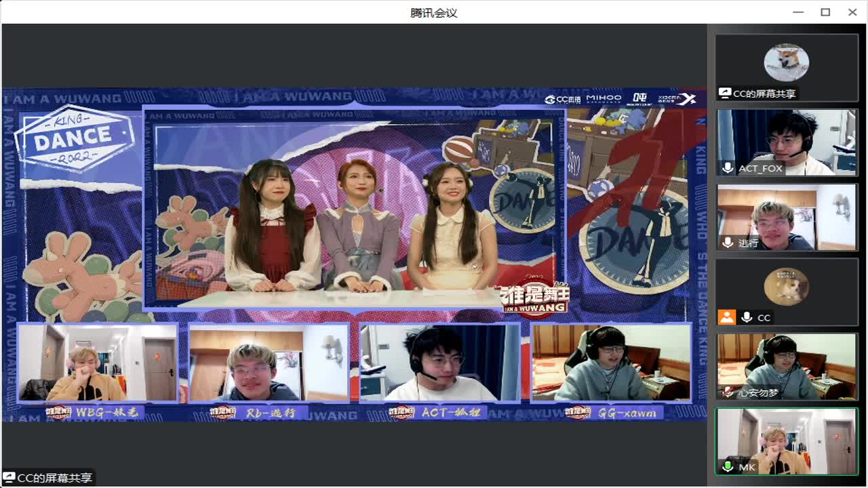Click the green microphone icon beside MK
Viewport: 868px width, 488px height.
point(728,467)
